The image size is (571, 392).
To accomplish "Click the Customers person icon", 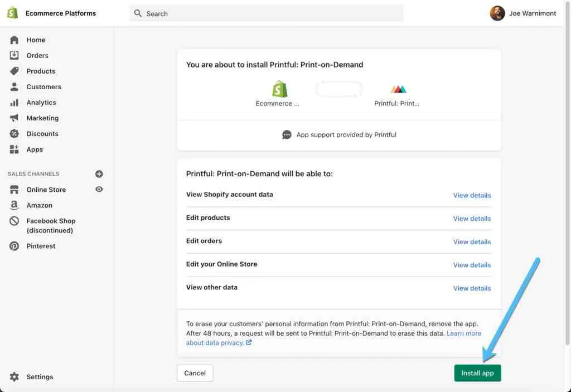I will 14,86.
